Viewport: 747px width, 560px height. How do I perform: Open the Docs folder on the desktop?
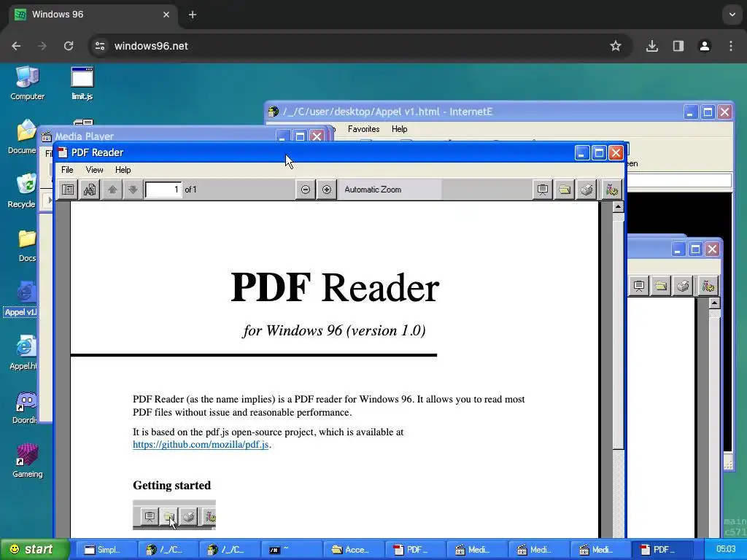(27, 245)
